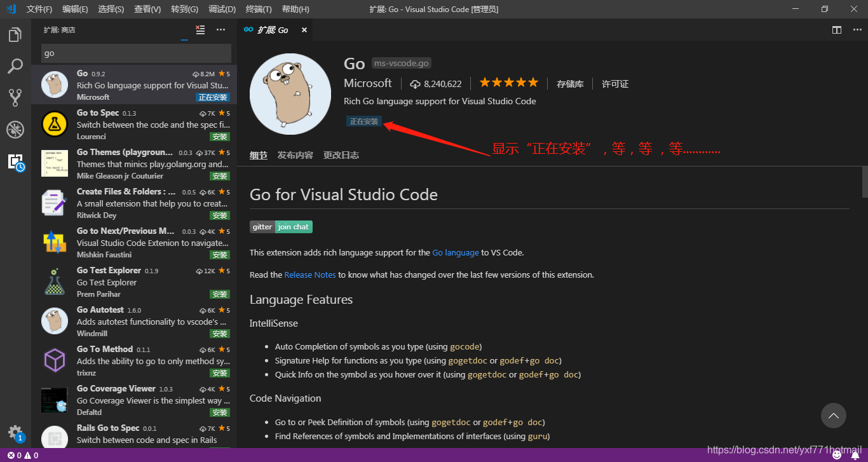Click the ms-vscode.go identifier label

coord(402,63)
